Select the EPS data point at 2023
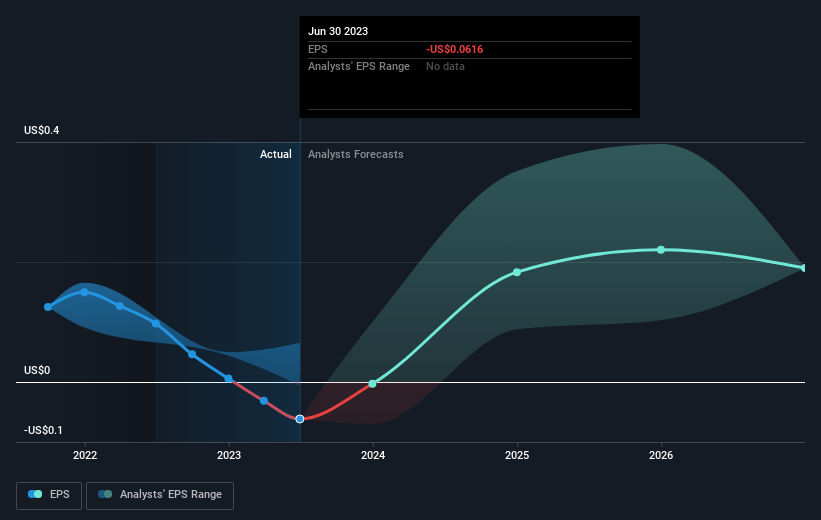This screenshot has height=520, width=821. click(228, 379)
